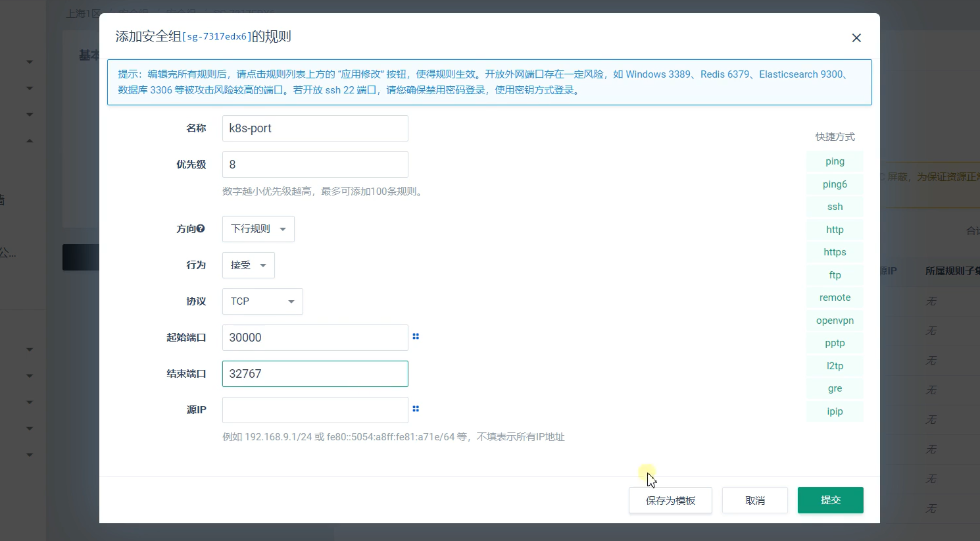The image size is (980, 541).
Task: Click the name field containing k8s-port
Action: pos(315,128)
